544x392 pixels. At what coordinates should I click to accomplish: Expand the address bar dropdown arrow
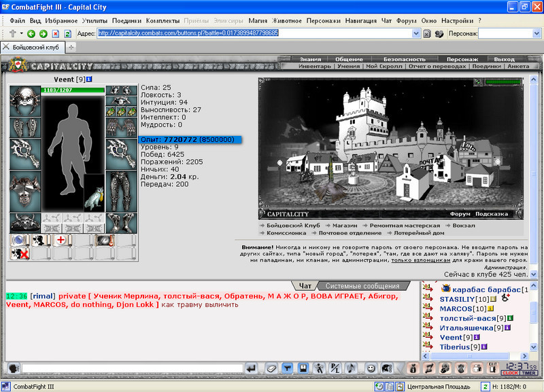click(x=416, y=33)
